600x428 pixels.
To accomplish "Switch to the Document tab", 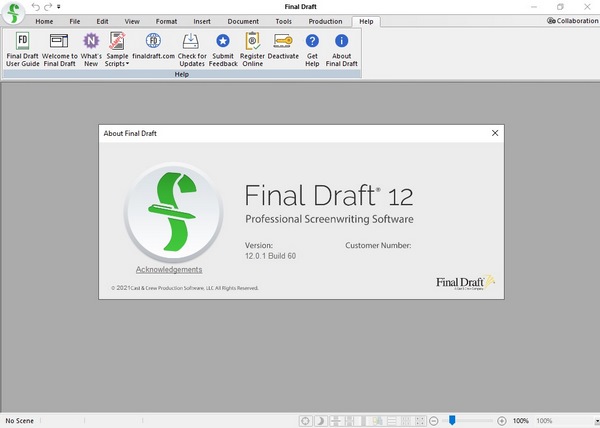I will pyautogui.click(x=243, y=21).
